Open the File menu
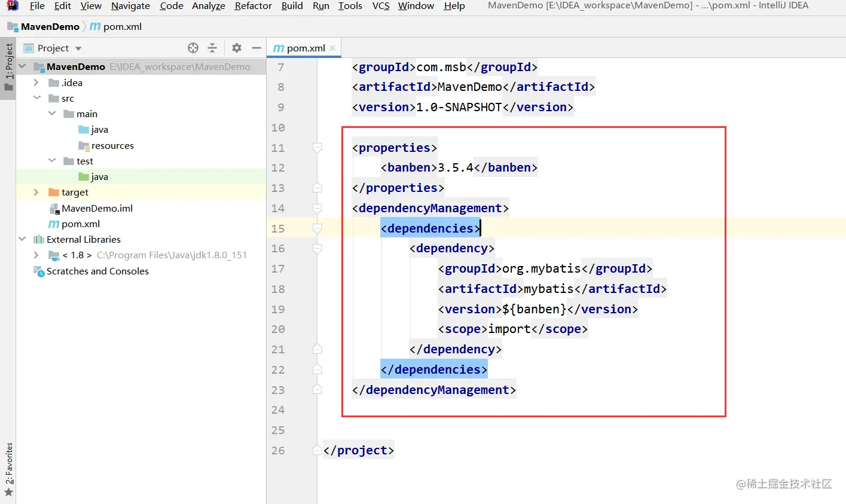846x504 pixels. click(37, 6)
